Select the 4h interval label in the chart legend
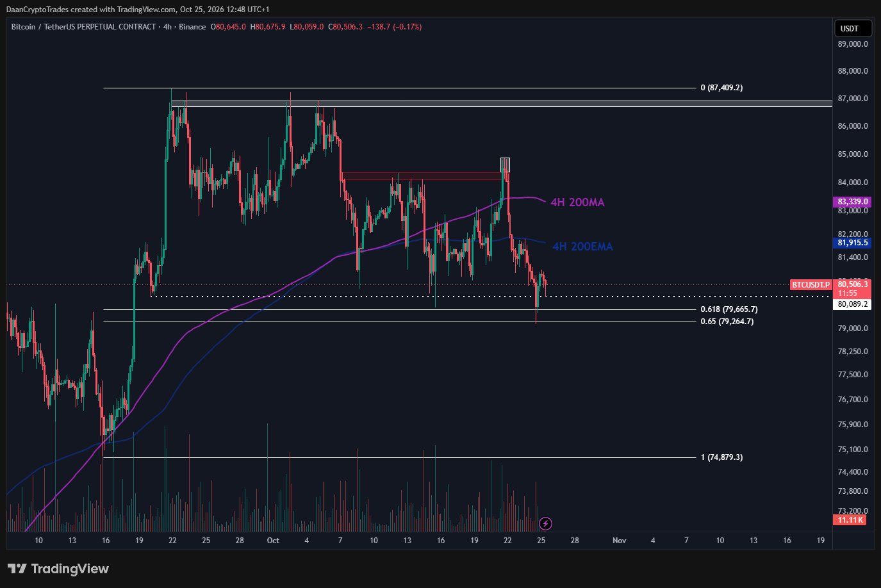 pyautogui.click(x=167, y=27)
